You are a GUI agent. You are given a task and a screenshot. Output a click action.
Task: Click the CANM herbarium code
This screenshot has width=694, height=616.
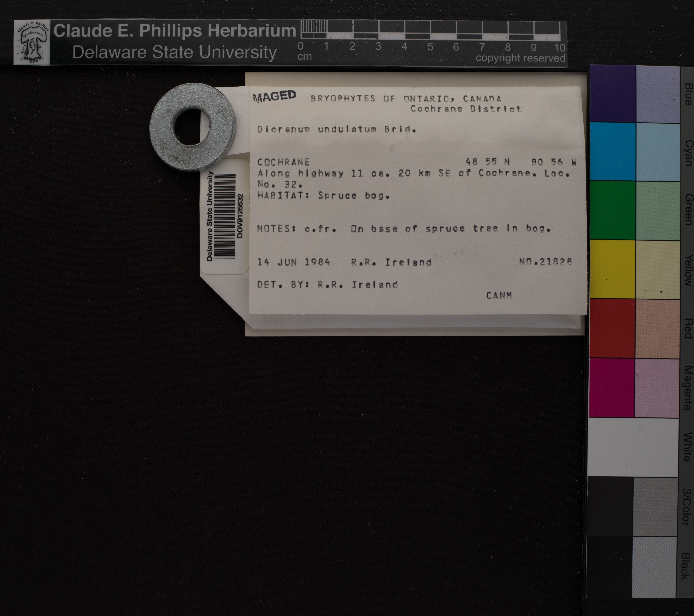(x=499, y=295)
